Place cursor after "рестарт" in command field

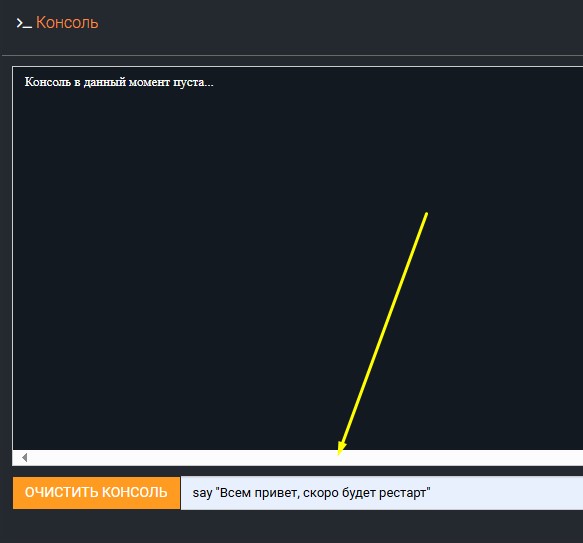431,493
